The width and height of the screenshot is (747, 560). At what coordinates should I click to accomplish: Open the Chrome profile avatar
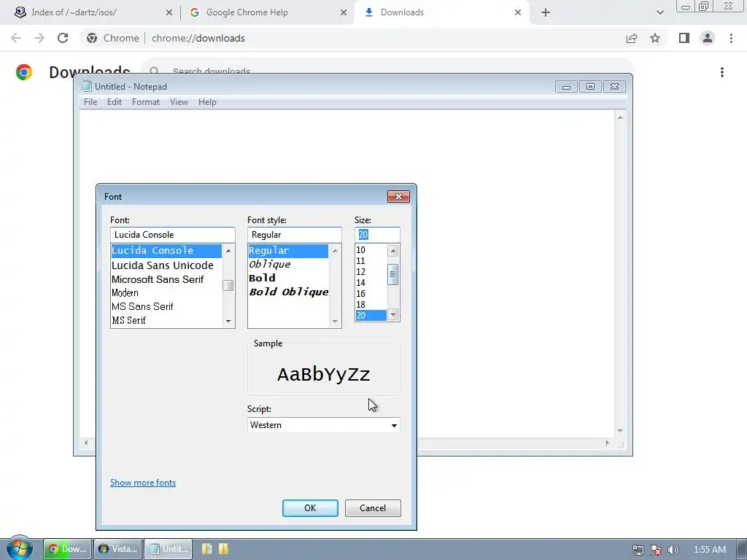tap(708, 38)
